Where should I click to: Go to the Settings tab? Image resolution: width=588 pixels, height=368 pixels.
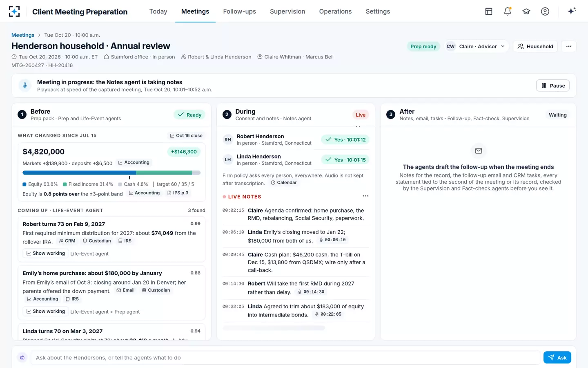378,11
